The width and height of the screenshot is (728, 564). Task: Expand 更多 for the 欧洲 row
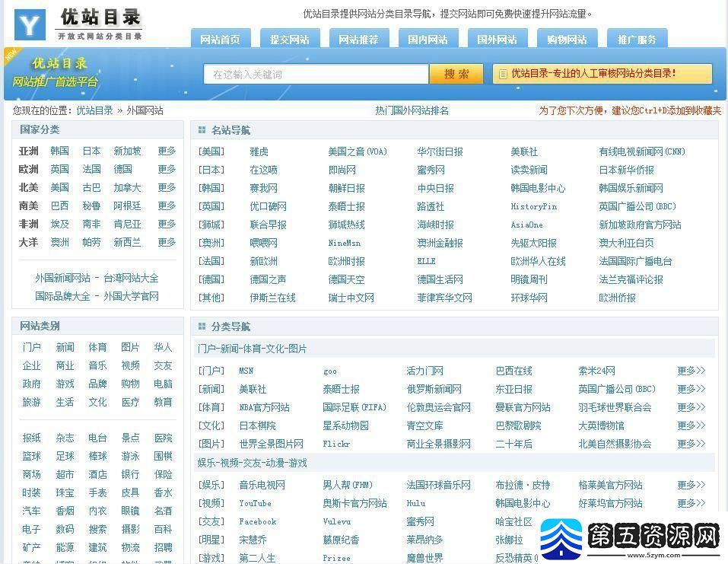click(167, 169)
